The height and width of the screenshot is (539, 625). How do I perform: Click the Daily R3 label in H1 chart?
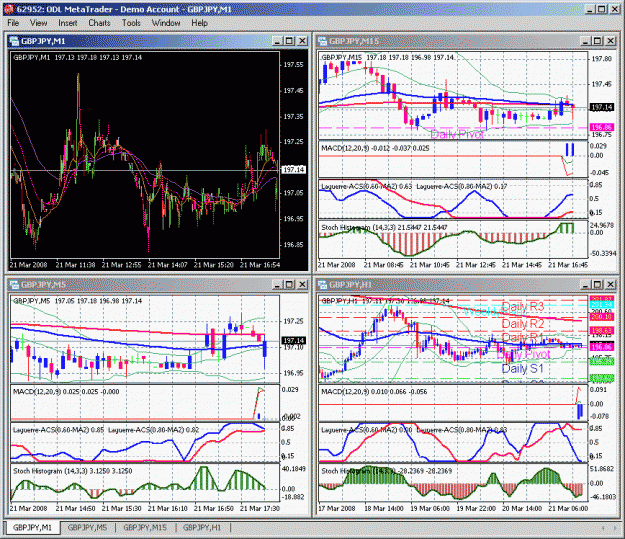pyautogui.click(x=523, y=307)
